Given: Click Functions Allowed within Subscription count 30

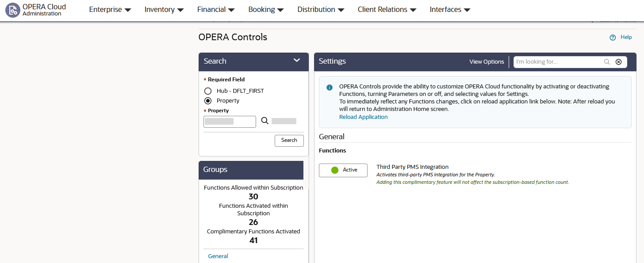Looking at the screenshot, I should pos(253,197).
